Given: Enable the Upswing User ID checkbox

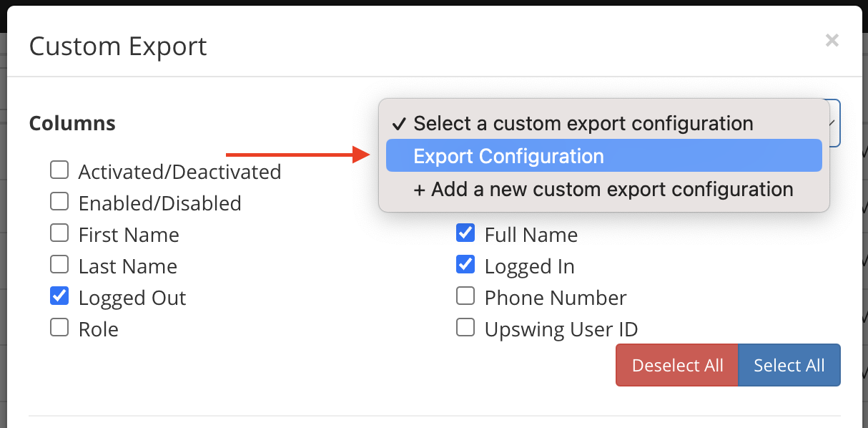Looking at the screenshot, I should point(465,327).
